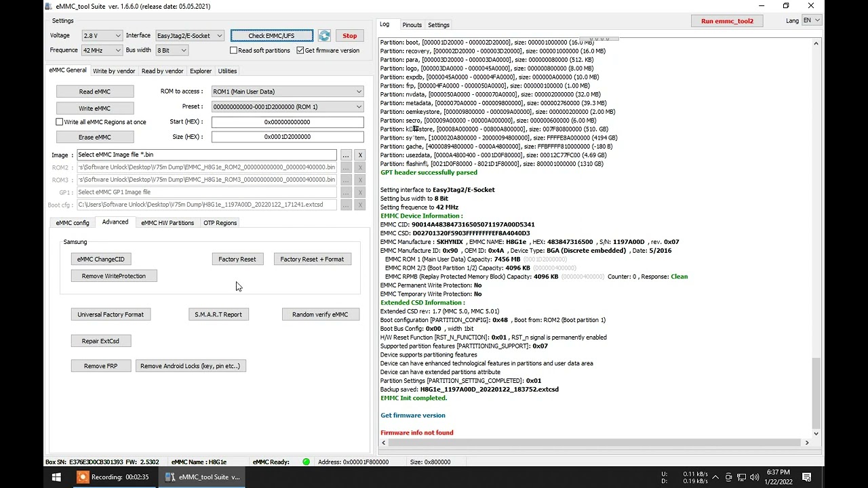Expand ROM to access dropdown

(288, 91)
